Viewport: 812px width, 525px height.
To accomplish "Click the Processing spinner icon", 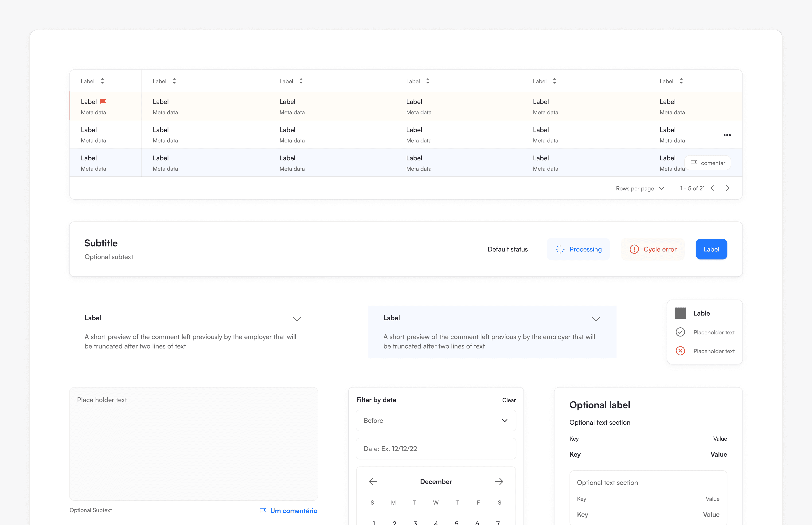I will tap(560, 249).
